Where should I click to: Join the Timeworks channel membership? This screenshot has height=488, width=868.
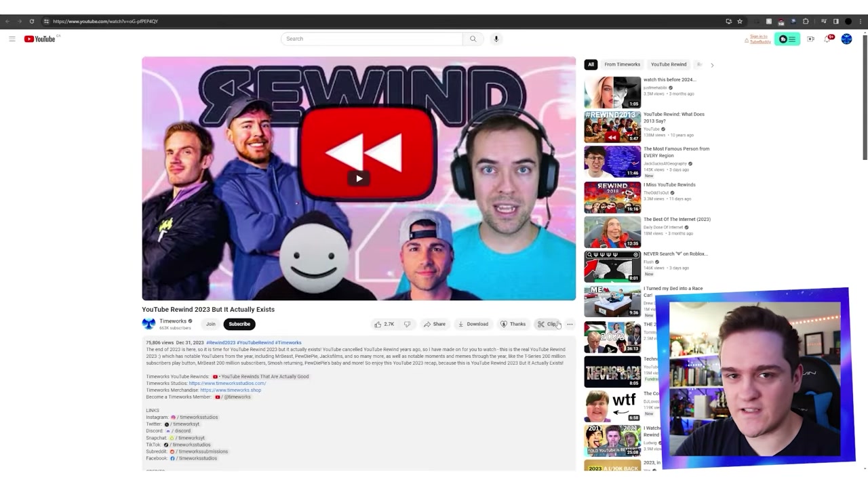211,324
